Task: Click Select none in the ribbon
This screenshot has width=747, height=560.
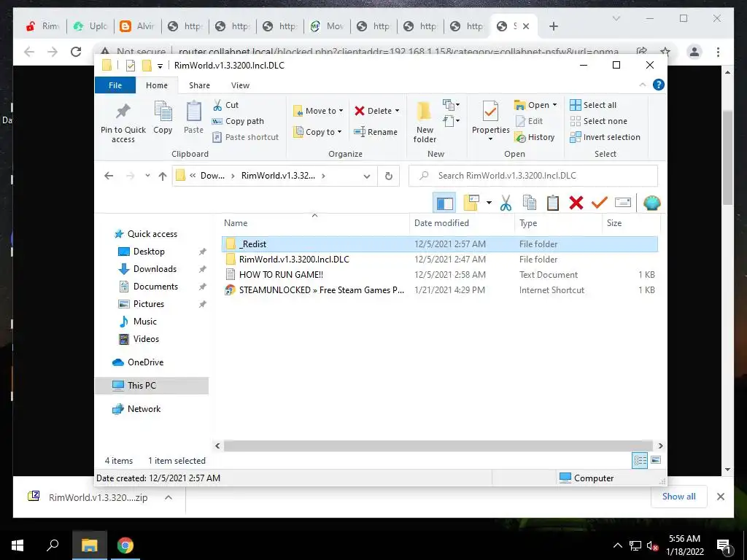Action: (x=598, y=121)
